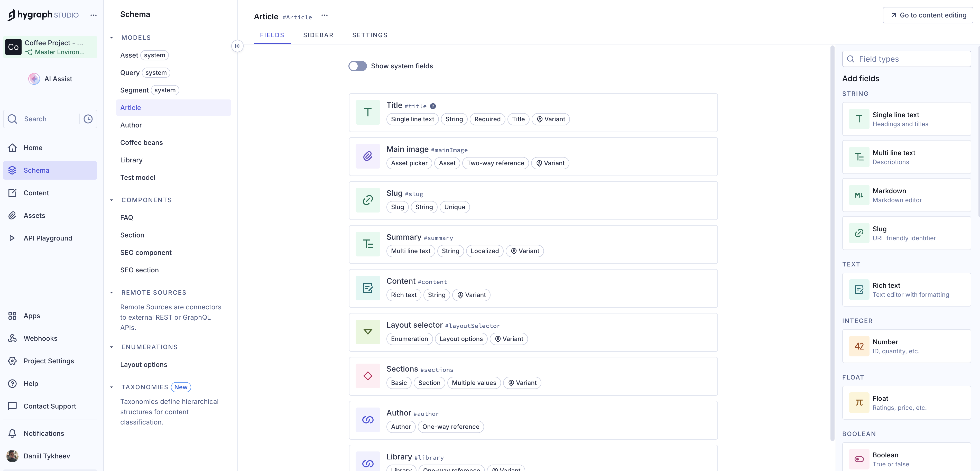The height and width of the screenshot is (471, 980).
Task: Collapse the ENUMERATIONS section
Action: point(112,347)
